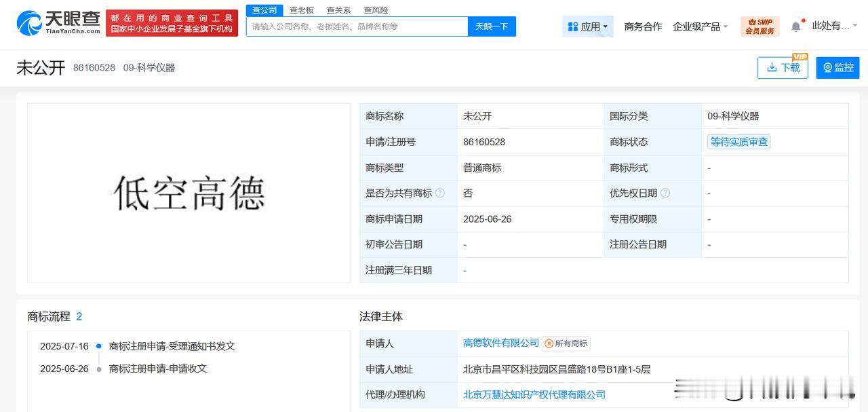Click the 下载 download button
Viewport: 868px width, 412px height.
(x=783, y=67)
